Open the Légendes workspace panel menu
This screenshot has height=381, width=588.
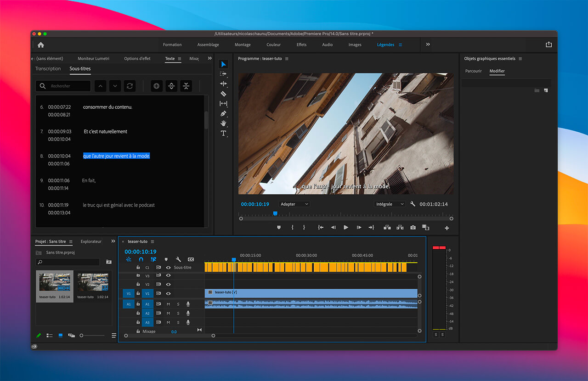(x=400, y=45)
